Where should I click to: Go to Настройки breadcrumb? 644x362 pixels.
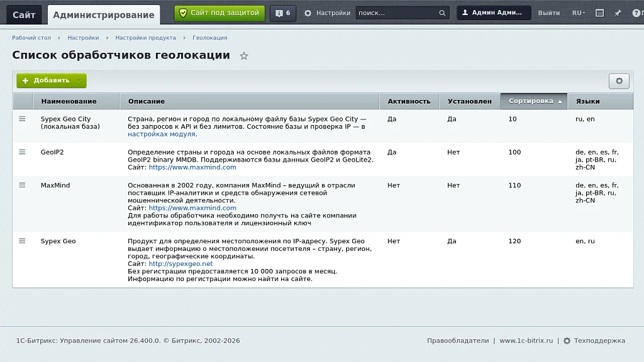click(83, 38)
